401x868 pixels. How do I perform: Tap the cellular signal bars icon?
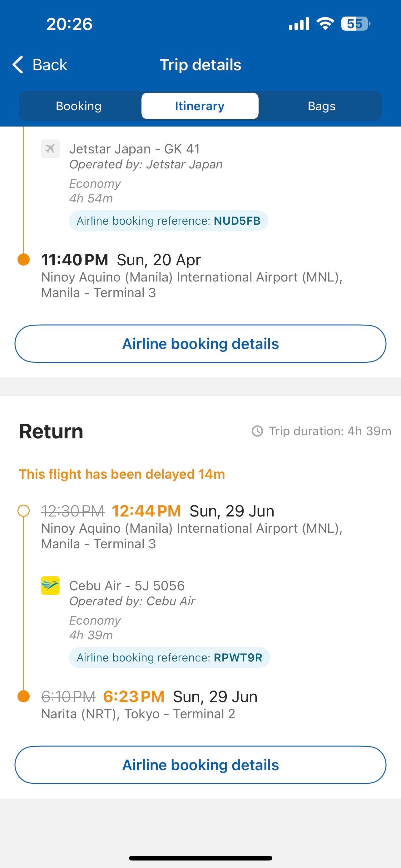pos(299,23)
